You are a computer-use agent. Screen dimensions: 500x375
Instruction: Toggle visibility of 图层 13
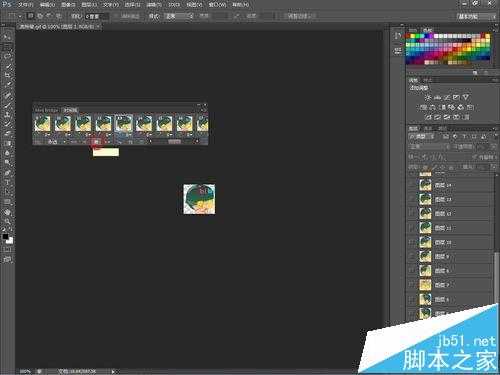point(413,199)
